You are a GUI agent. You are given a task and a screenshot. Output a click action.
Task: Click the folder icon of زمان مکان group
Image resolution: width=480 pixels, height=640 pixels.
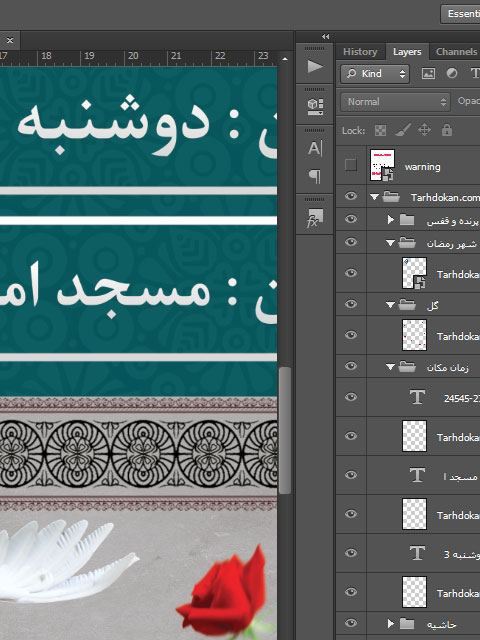(407, 367)
